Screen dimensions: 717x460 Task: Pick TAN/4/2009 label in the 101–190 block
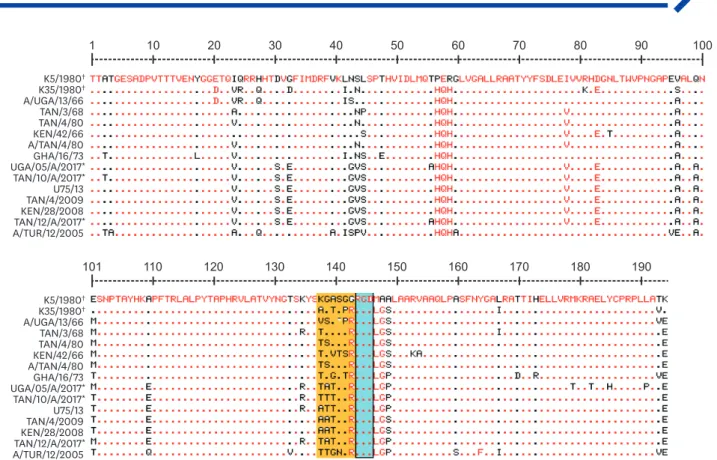pyautogui.click(x=55, y=421)
